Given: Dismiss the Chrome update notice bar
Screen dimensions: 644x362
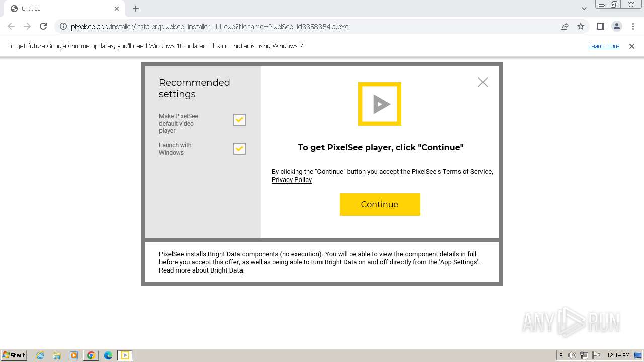Looking at the screenshot, I should click(632, 46).
